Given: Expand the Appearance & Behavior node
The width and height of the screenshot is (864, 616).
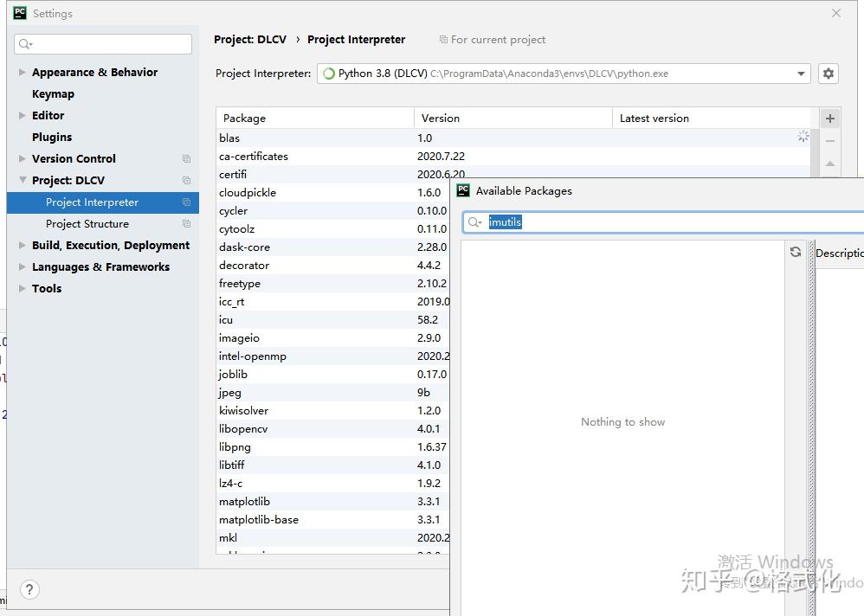Looking at the screenshot, I should tap(21, 72).
